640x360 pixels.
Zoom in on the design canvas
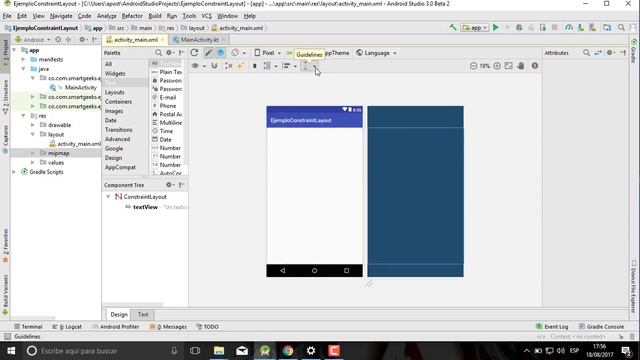pyautogui.click(x=497, y=66)
